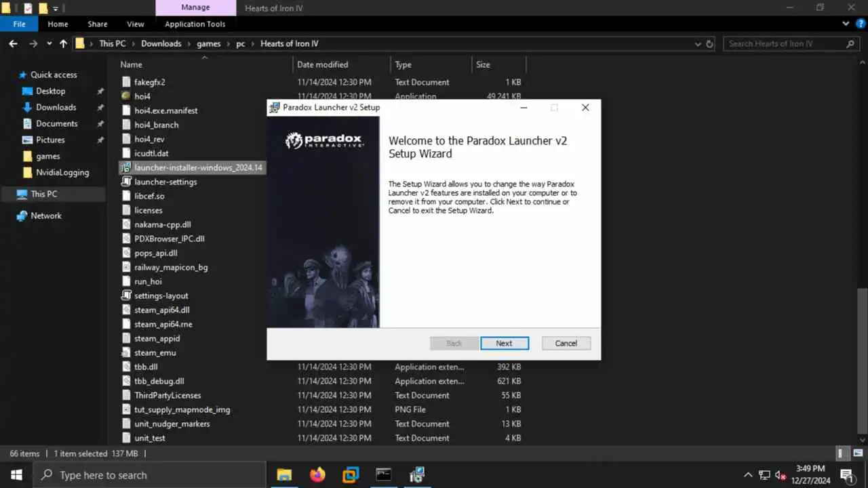Open NvidiaLogging folder in navigation pane
This screenshot has height=488, width=868.
coord(62,172)
